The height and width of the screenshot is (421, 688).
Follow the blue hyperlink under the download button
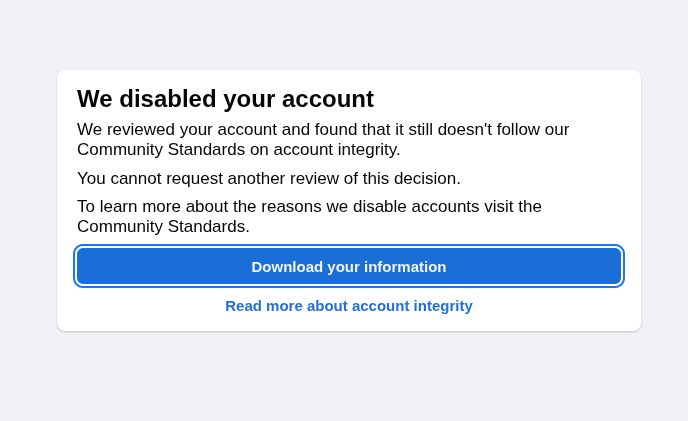348,306
